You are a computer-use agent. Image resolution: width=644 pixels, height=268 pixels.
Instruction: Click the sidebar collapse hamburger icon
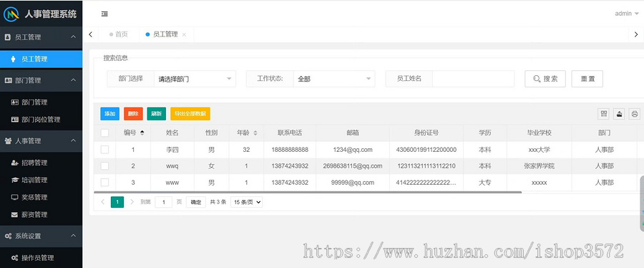[x=104, y=14]
